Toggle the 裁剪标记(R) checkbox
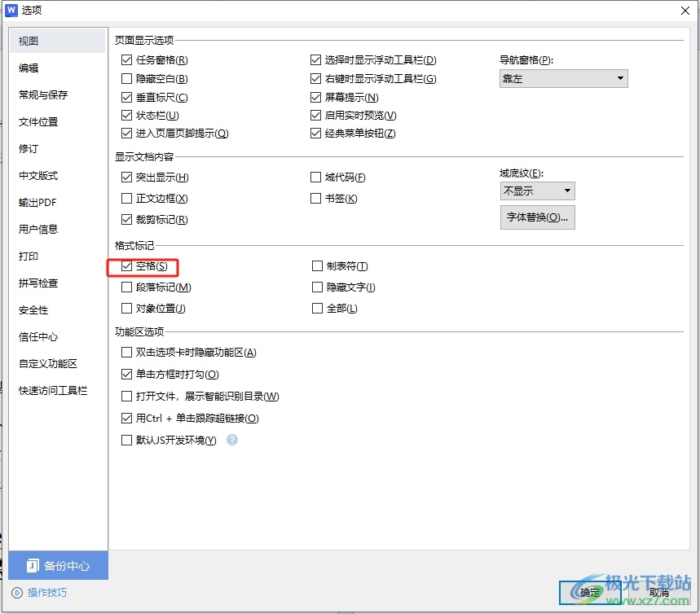The image size is (700, 614). coord(127,220)
